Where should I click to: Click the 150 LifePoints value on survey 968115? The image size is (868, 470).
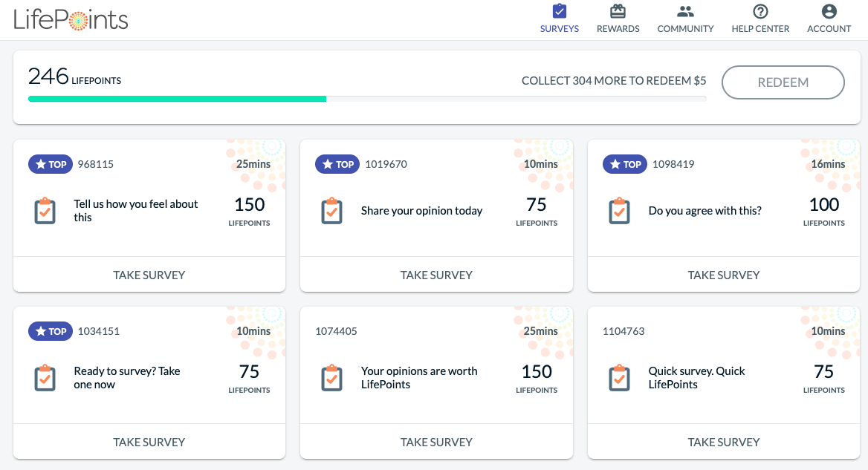(250, 205)
